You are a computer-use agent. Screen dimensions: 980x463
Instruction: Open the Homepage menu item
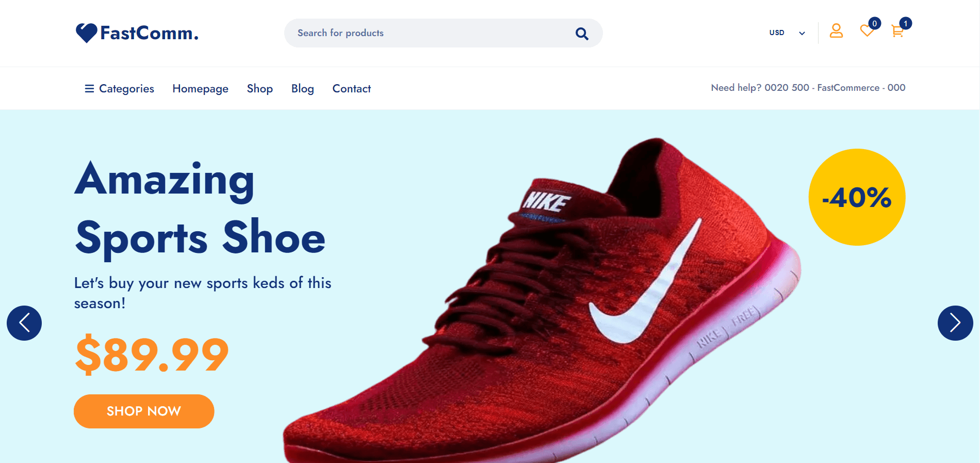click(200, 89)
